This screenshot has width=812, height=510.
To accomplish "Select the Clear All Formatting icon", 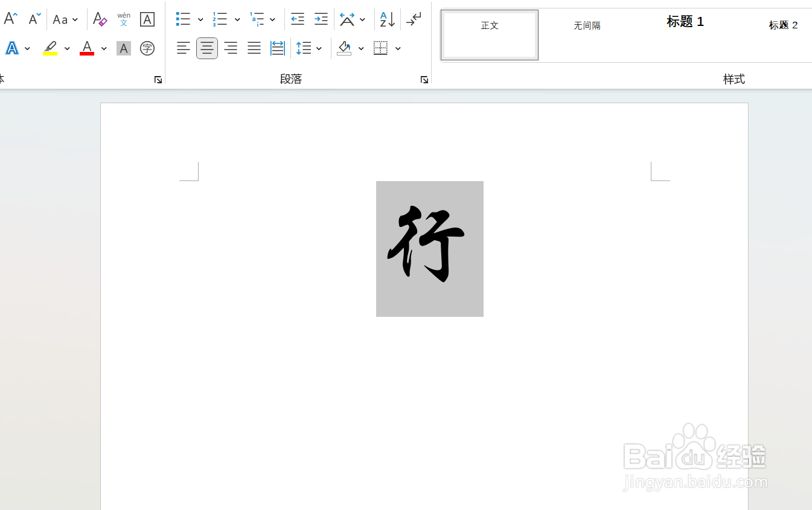I will pos(100,19).
